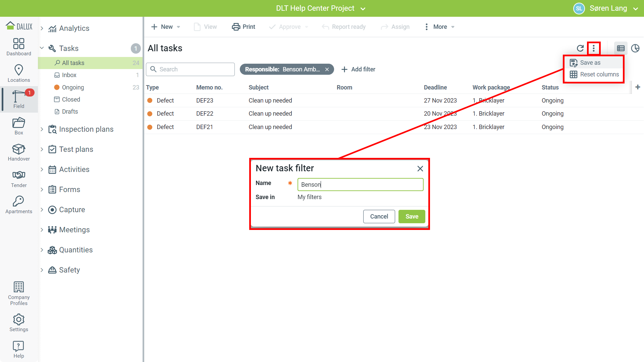644x362 pixels.
Task: Expand the Inspection plans section
Action: pos(42,129)
